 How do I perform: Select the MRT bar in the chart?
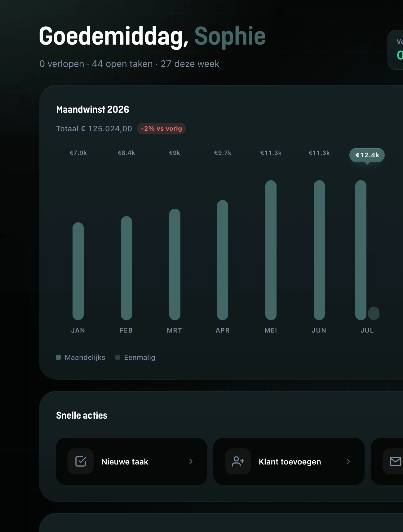pos(175,264)
